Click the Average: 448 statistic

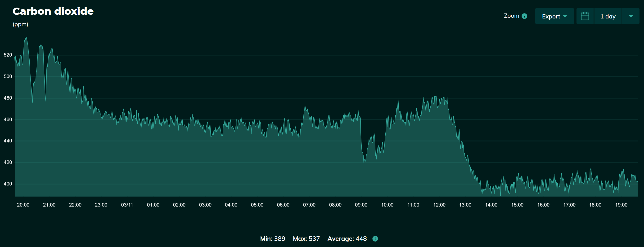347,239
